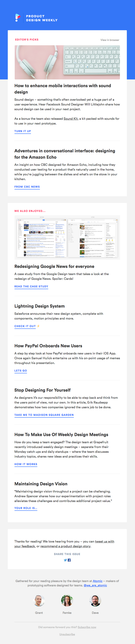Click TAKE ME TO MADISON SQUARE GARDEN link
The width and height of the screenshot is (135, 644).
pyautogui.click(x=44, y=415)
